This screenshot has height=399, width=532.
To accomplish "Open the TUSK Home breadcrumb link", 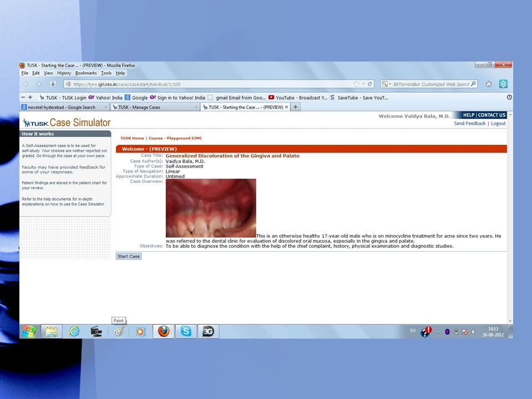I will [x=132, y=138].
